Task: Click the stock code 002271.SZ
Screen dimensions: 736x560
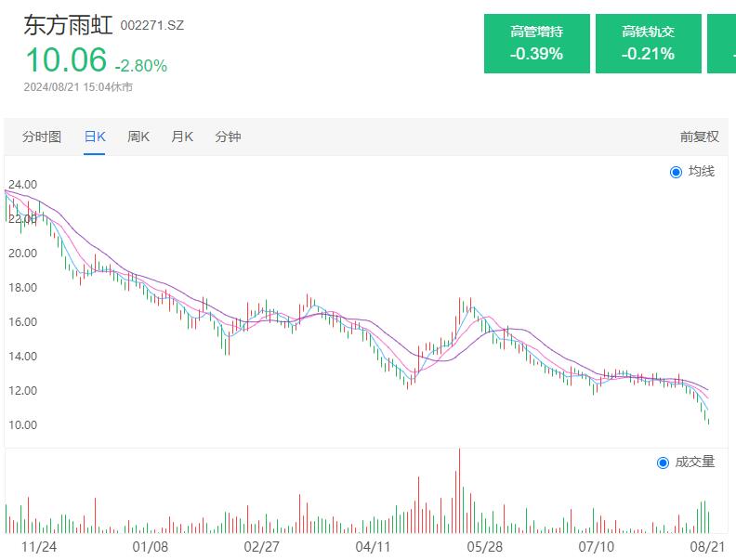Action: 152,25
